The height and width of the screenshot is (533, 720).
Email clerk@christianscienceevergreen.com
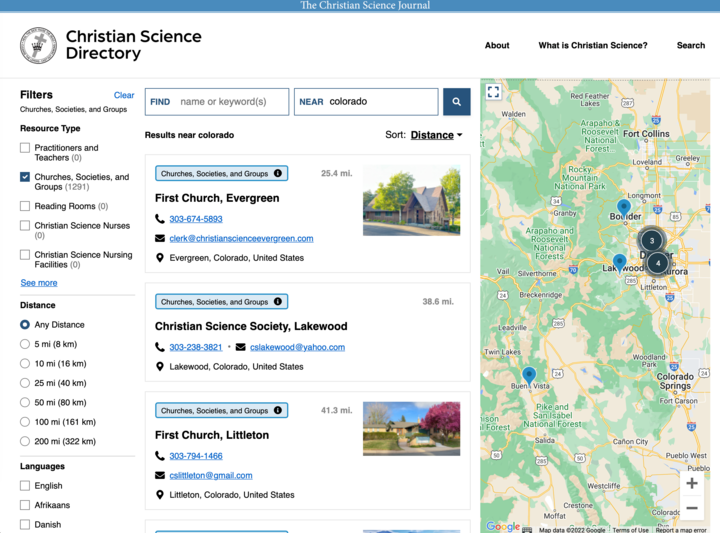click(x=242, y=238)
